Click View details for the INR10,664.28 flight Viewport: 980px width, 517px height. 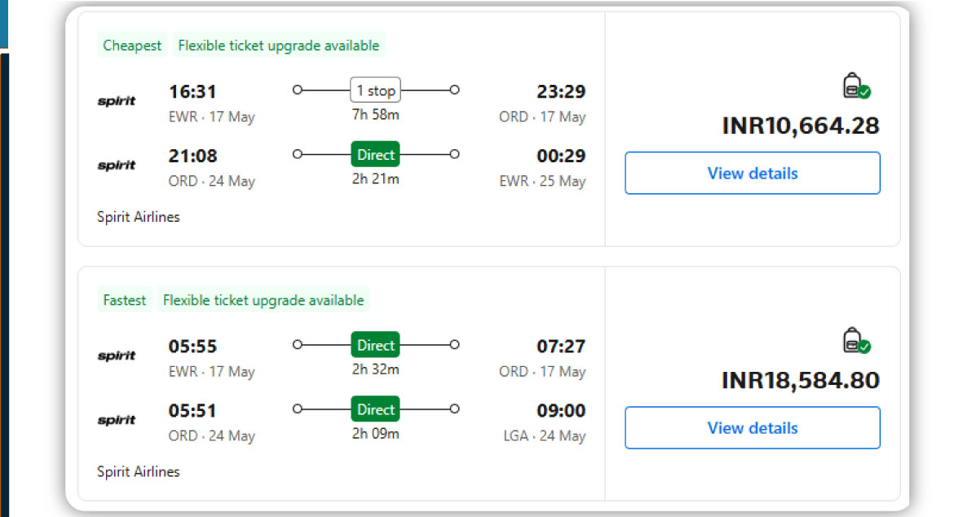(x=752, y=173)
